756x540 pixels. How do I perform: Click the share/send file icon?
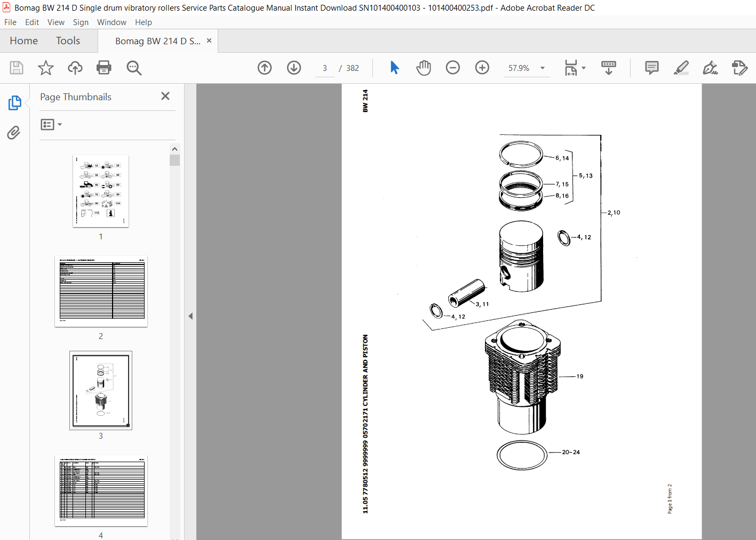click(739, 68)
